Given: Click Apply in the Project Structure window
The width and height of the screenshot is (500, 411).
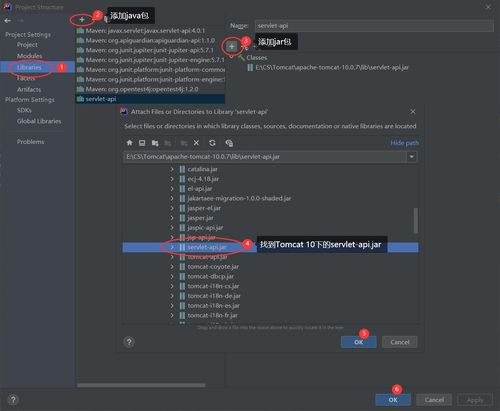Looking at the screenshot, I should 475,400.
